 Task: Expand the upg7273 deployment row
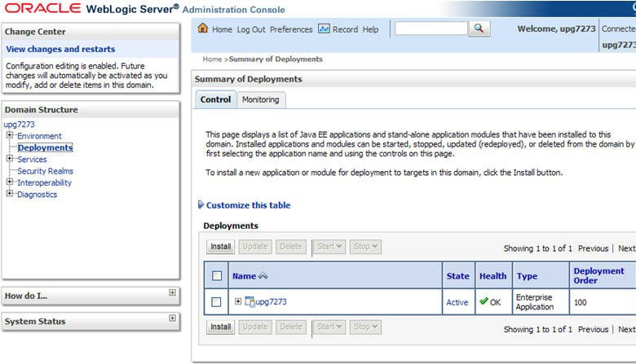point(238,301)
